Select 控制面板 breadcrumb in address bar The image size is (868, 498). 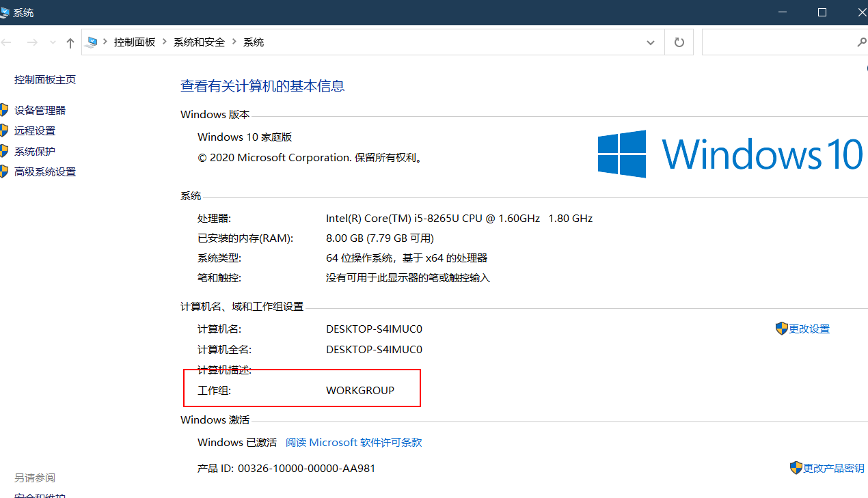tap(135, 42)
